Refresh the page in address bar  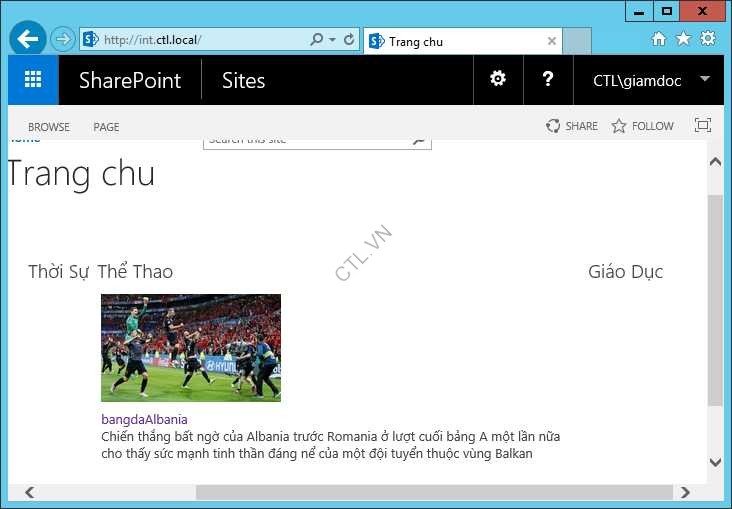coord(349,40)
